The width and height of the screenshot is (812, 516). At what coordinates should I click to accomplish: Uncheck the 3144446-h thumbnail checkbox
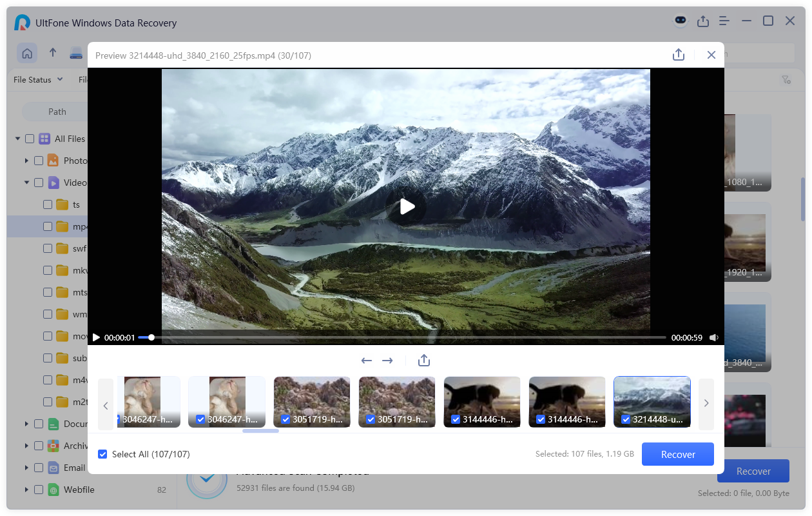coord(456,419)
